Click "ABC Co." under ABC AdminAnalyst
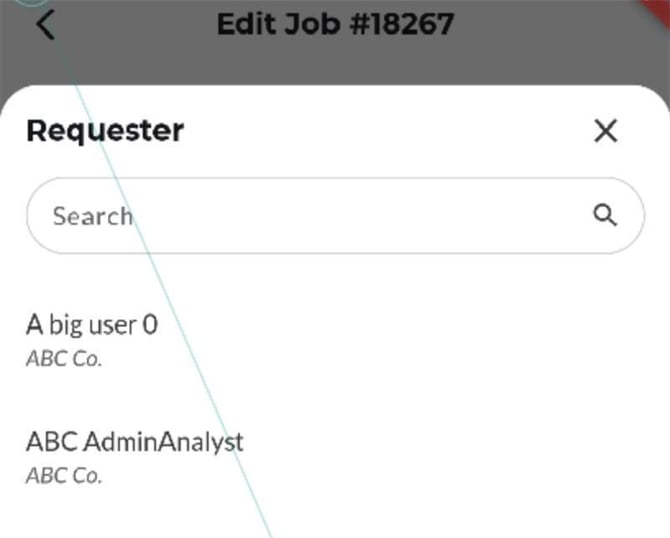Image resolution: width=670 pixels, height=538 pixels. point(64,476)
